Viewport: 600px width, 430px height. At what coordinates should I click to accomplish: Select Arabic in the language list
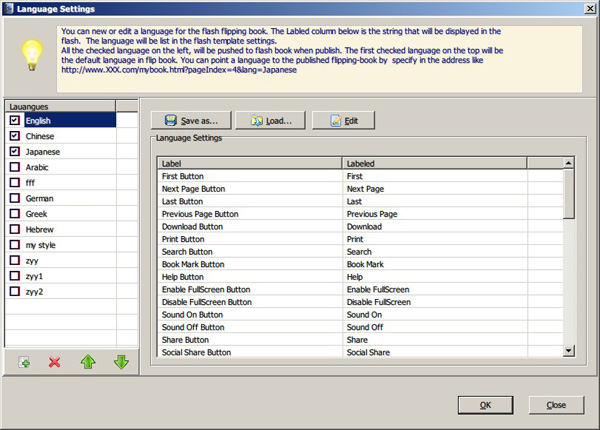coord(37,167)
